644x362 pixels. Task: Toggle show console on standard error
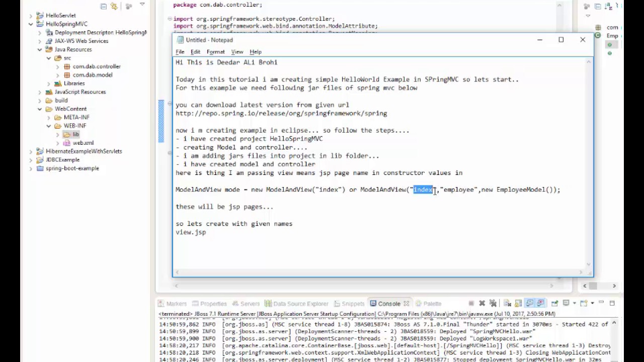[x=540, y=303]
